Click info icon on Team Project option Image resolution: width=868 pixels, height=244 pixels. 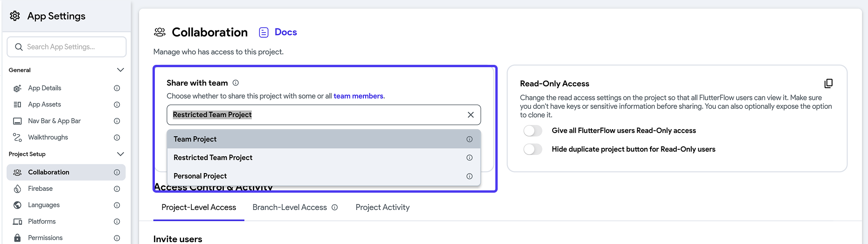point(469,139)
